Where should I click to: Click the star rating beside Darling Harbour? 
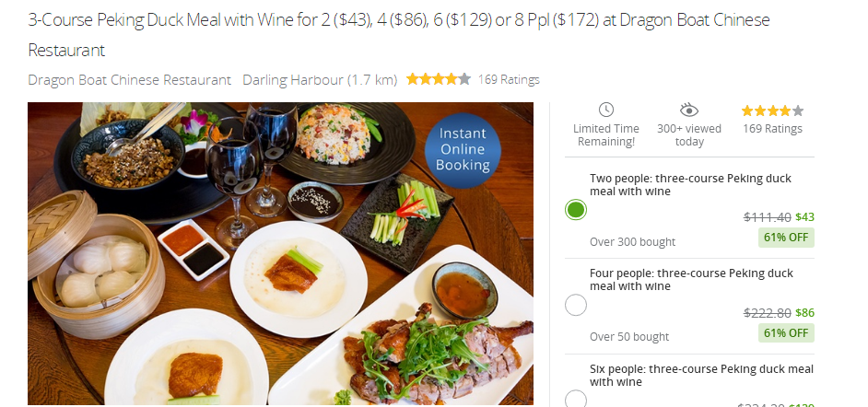pyautogui.click(x=439, y=79)
